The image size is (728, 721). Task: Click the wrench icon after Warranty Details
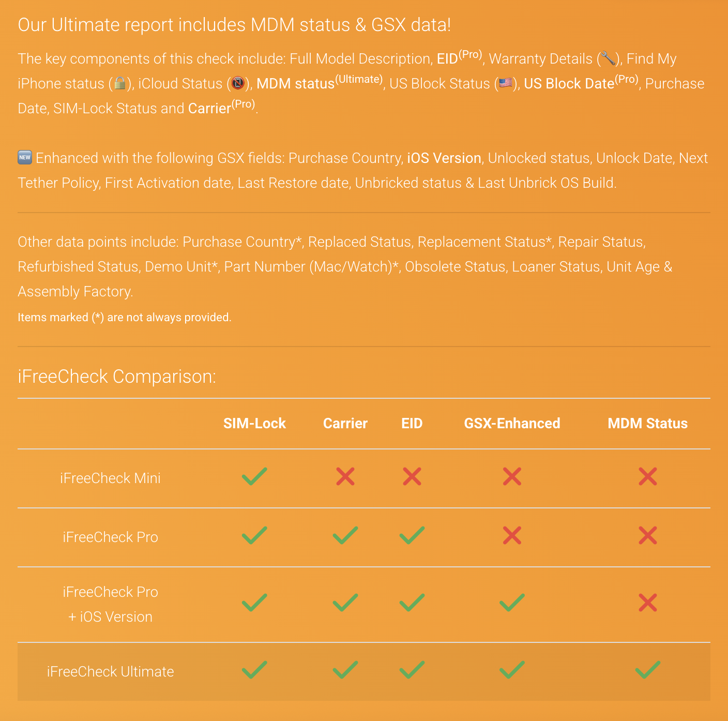tap(608, 58)
